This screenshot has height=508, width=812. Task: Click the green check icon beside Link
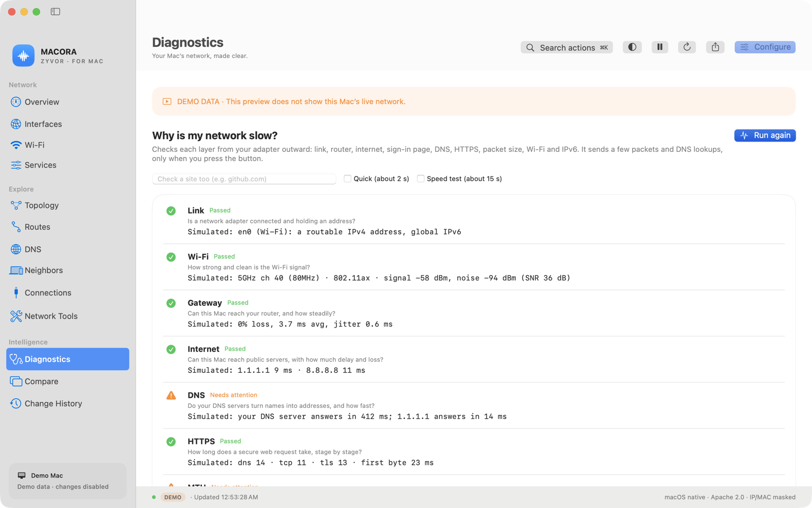[171, 211]
